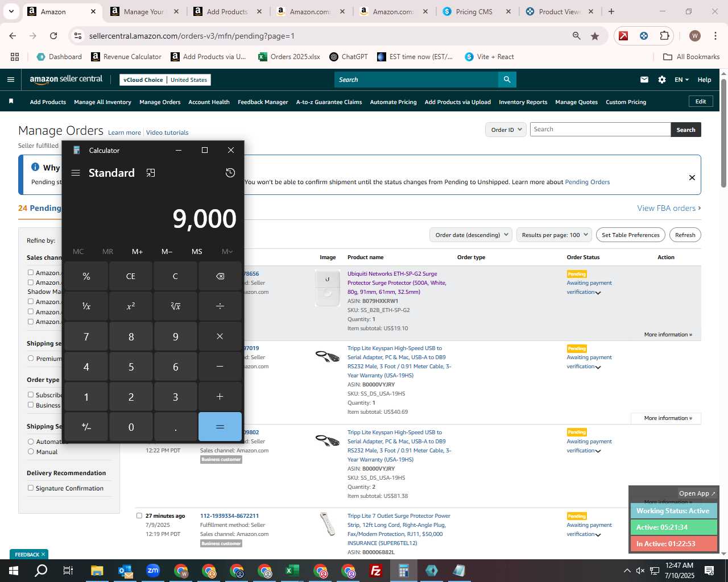Click the Calculator equals key
The image size is (728, 582).
[220, 427]
